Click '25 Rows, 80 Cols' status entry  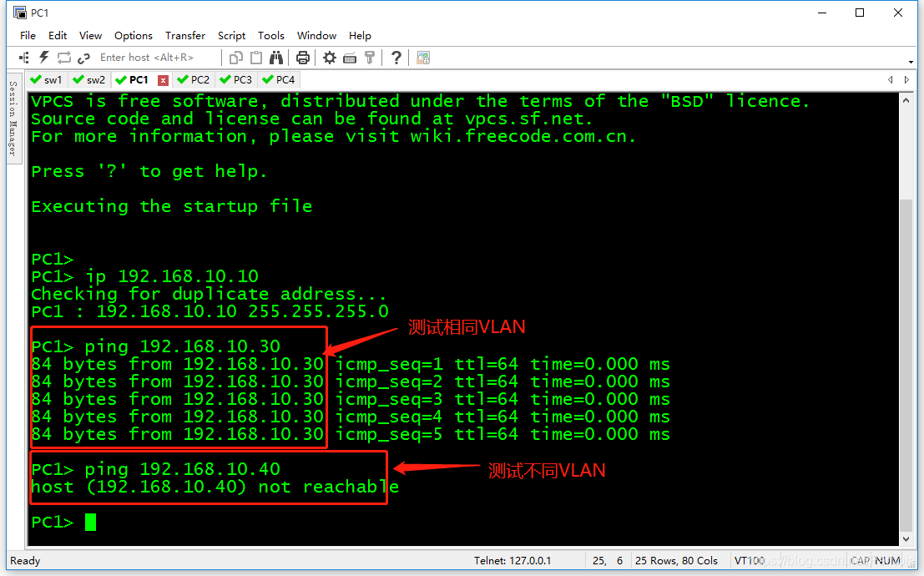coord(676,561)
